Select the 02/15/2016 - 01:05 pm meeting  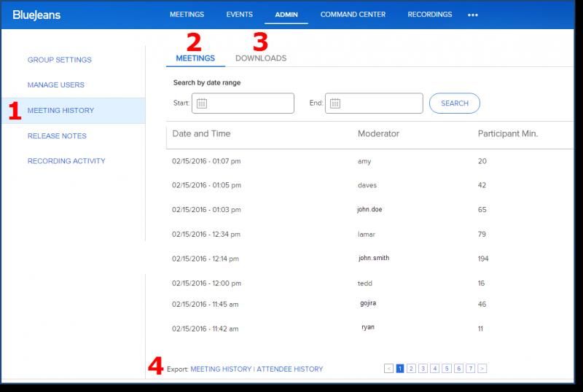pyautogui.click(x=206, y=185)
